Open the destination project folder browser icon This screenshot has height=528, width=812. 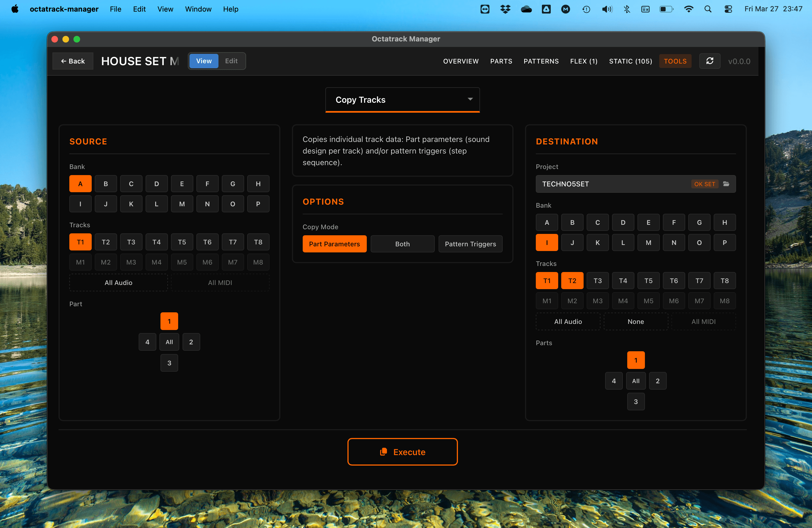click(726, 184)
